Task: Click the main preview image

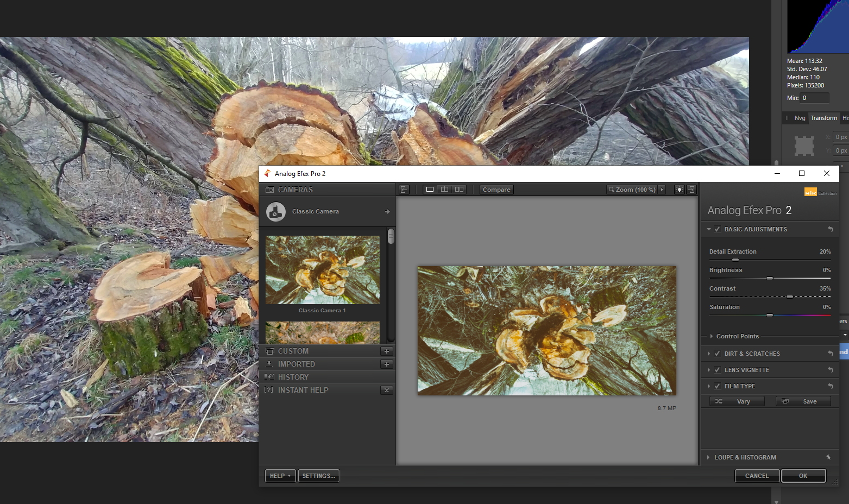Action: click(547, 330)
